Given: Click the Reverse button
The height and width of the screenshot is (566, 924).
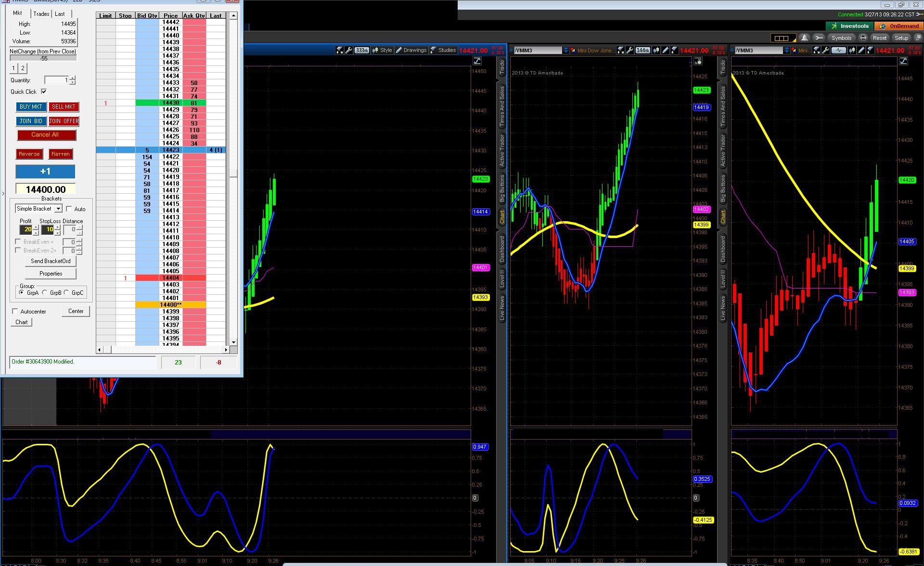Looking at the screenshot, I should coord(29,154).
